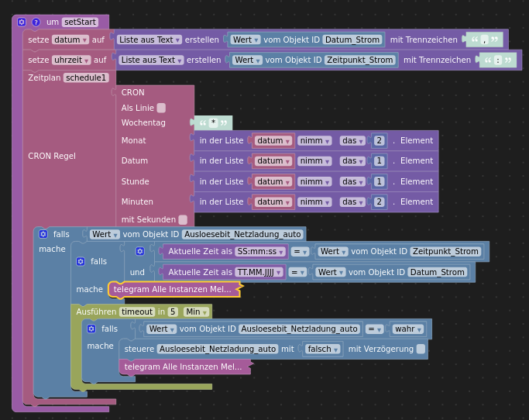The width and height of the screenshot is (529, 420).
Task: Edit the Wochentag asterisk text field
Action: [x=212, y=123]
